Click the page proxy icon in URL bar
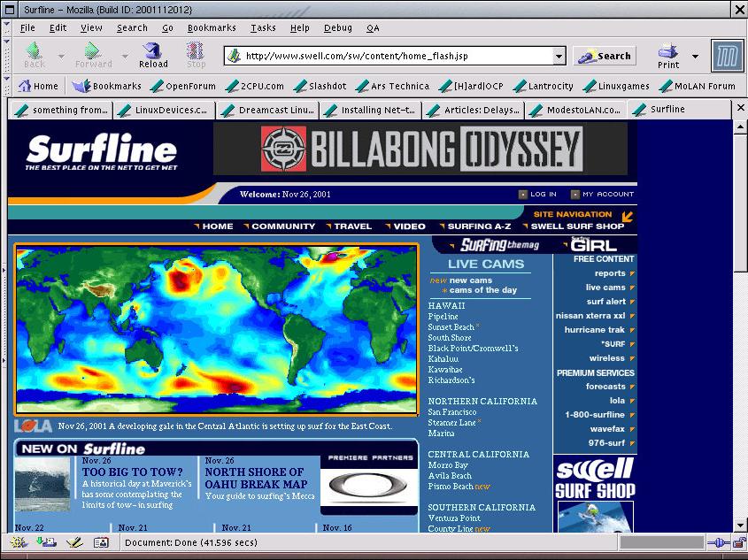Image resolution: width=748 pixels, height=560 pixels. pyautogui.click(x=234, y=56)
